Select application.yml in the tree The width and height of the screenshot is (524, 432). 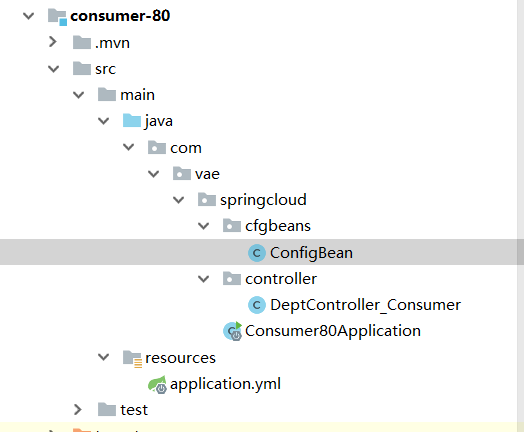(225, 384)
